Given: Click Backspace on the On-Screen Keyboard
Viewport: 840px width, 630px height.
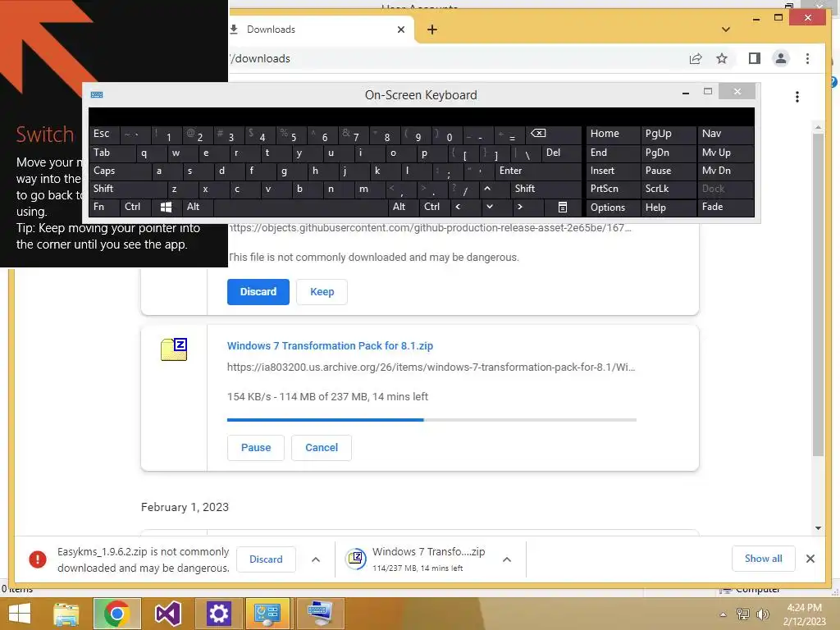Looking at the screenshot, I should point(555,135).
